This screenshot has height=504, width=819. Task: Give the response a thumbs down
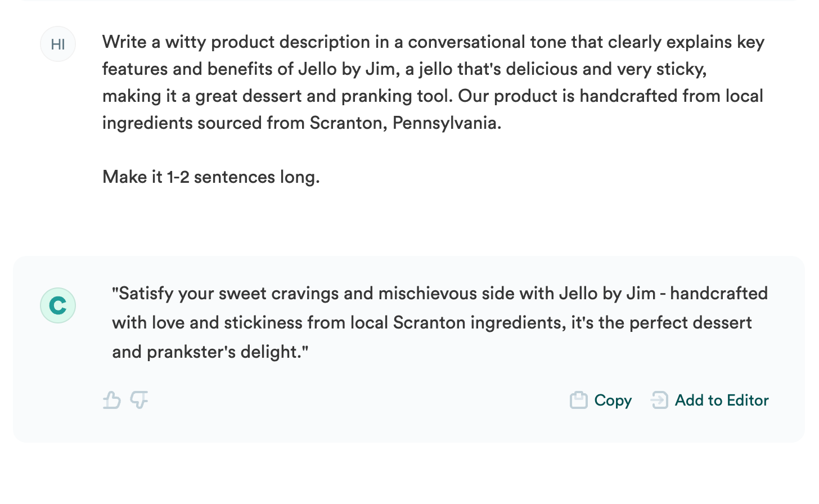[x=139, y=400]
